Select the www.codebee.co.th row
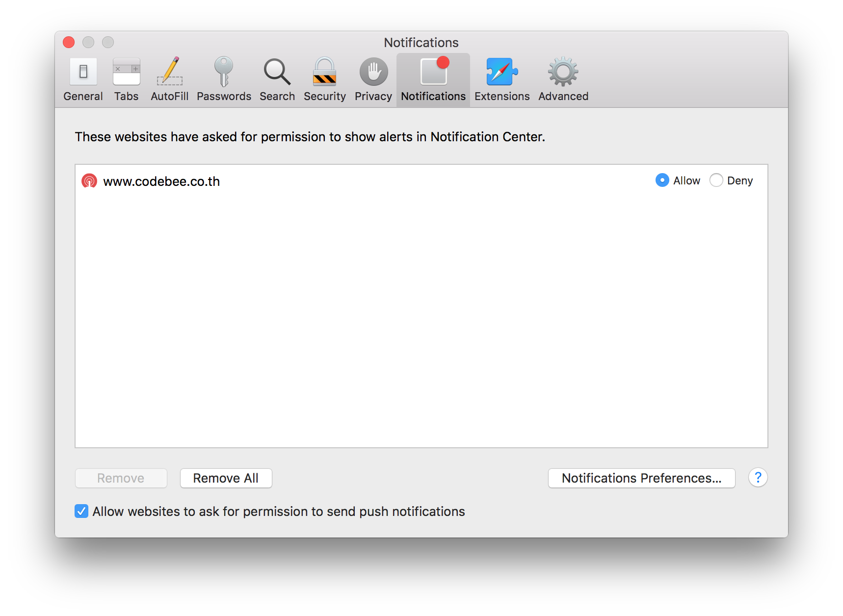843x616 pixels. coord(421,181)
